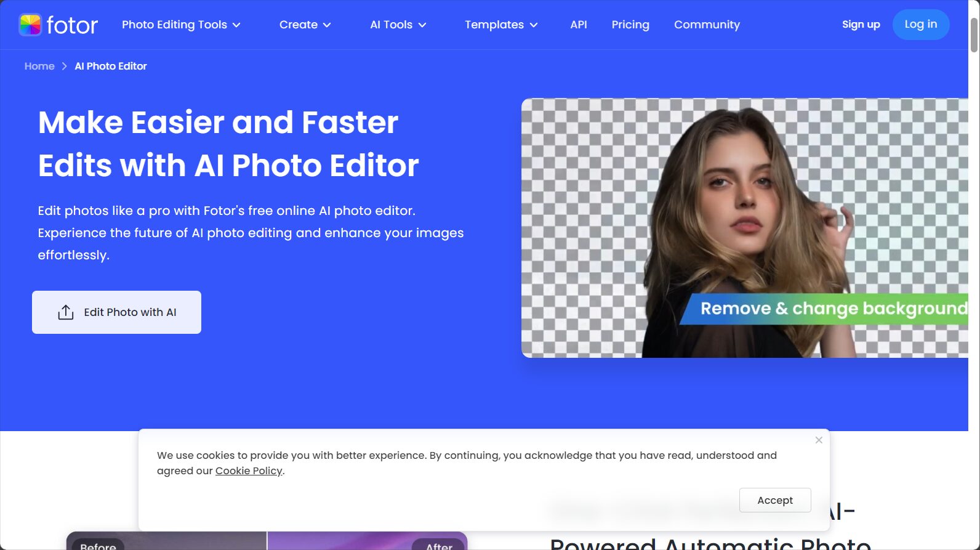Expand the Create dropdown arrow

[327, 25]
